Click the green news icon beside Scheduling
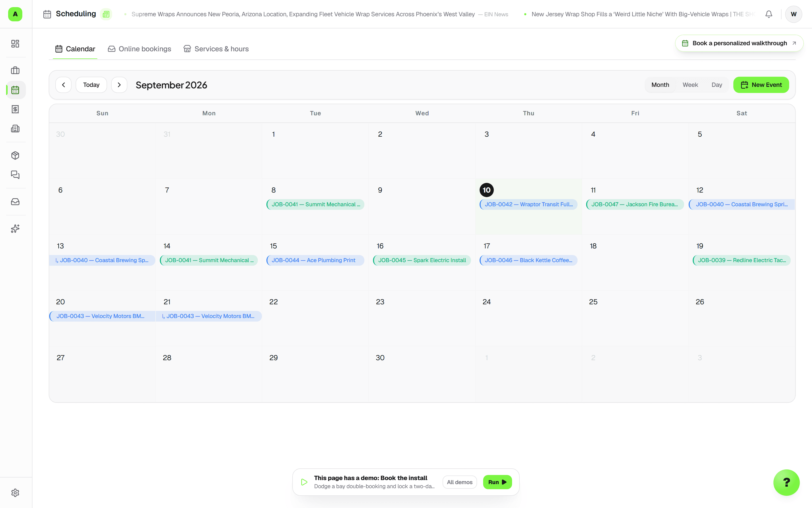This screenshot has height=508, width=812. [x=106, y=14]
